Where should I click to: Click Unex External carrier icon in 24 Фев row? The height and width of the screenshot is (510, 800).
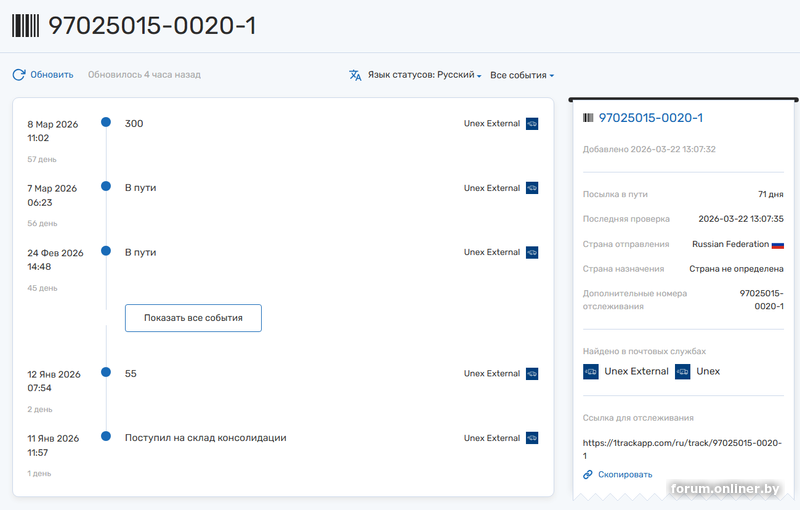[x=532, y=252]
